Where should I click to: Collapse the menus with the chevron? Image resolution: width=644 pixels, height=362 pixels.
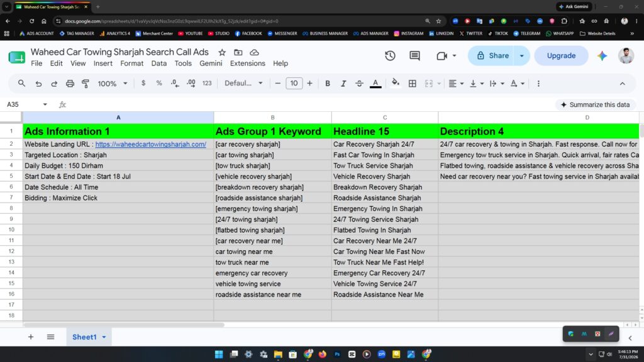622,84
